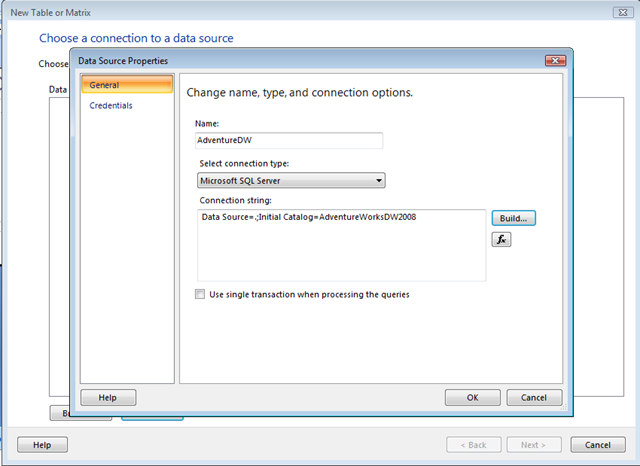Cancel the New Table or Matrix wizard

(x=598, y=445)
